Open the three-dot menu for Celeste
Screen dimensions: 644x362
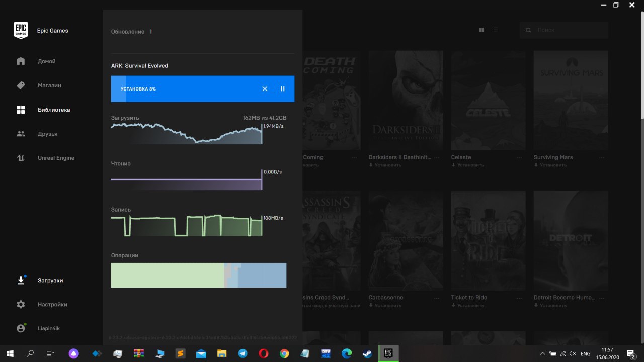pos(519,157)
